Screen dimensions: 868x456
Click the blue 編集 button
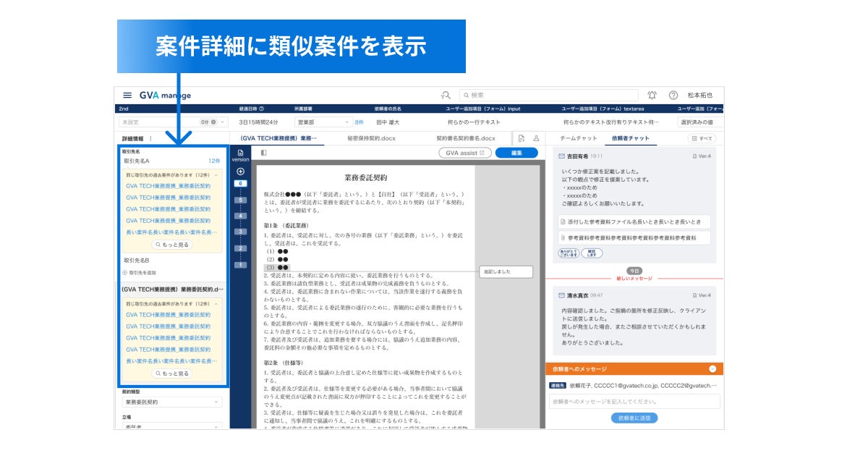[x=516, y=153]
